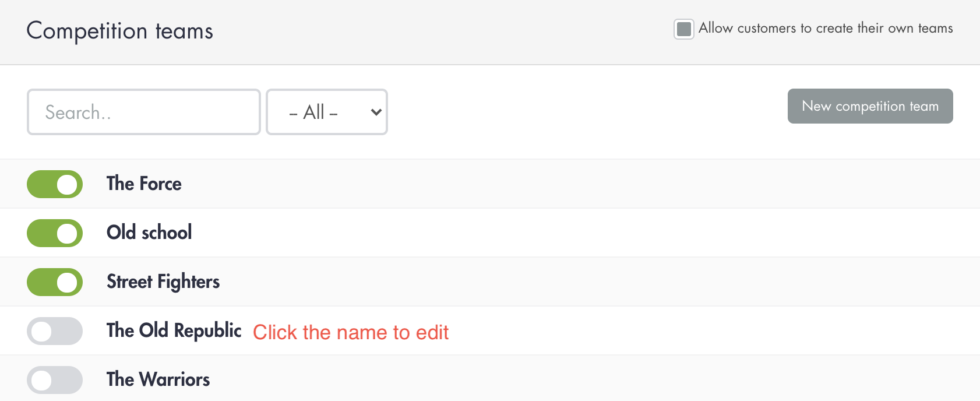Disable the toggle for The Force
Image resolution: width=980 pixels, height=401 pixels.
pyautogui.click(x=54, y=184)
